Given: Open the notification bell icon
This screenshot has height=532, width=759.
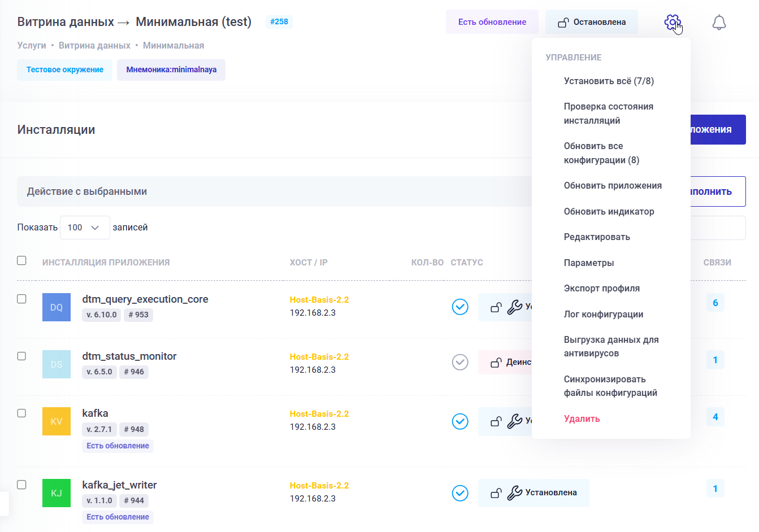Looking at the screenshot, I should coord(719,22).
